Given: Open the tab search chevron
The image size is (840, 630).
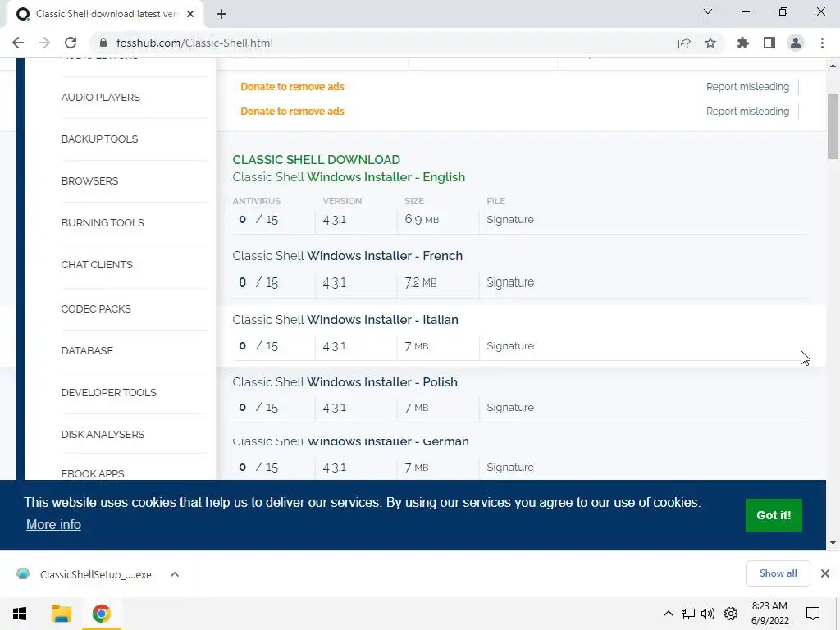Looking at the screenshot, I should 708,11.
